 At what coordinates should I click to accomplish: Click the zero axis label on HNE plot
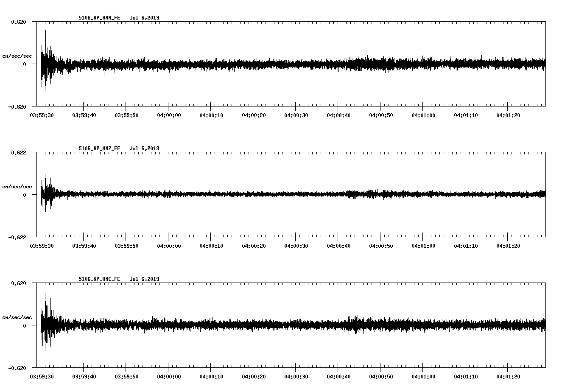click(25, 325)
